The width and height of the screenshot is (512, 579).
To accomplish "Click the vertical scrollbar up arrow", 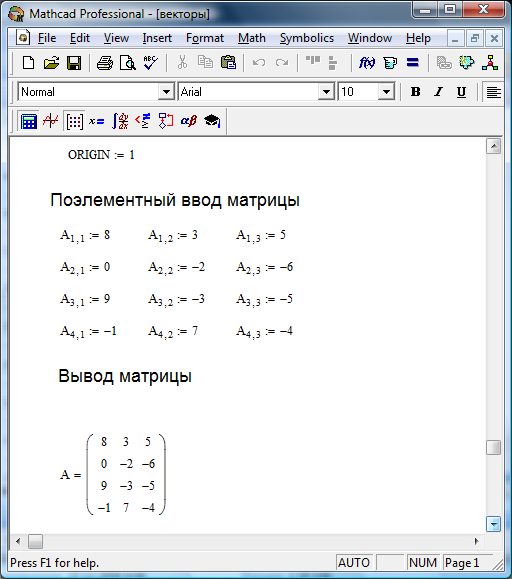I will point(494,146).
